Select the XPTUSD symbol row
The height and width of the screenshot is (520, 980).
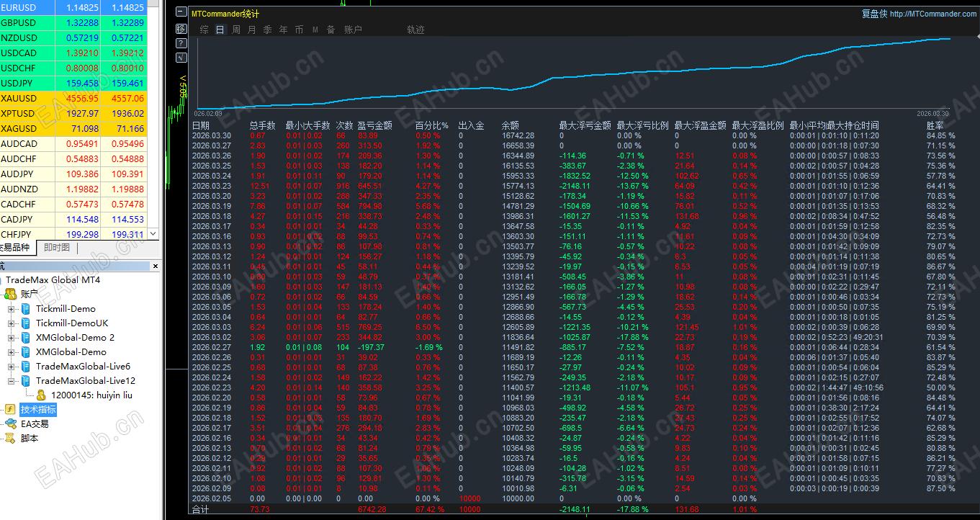73,113
